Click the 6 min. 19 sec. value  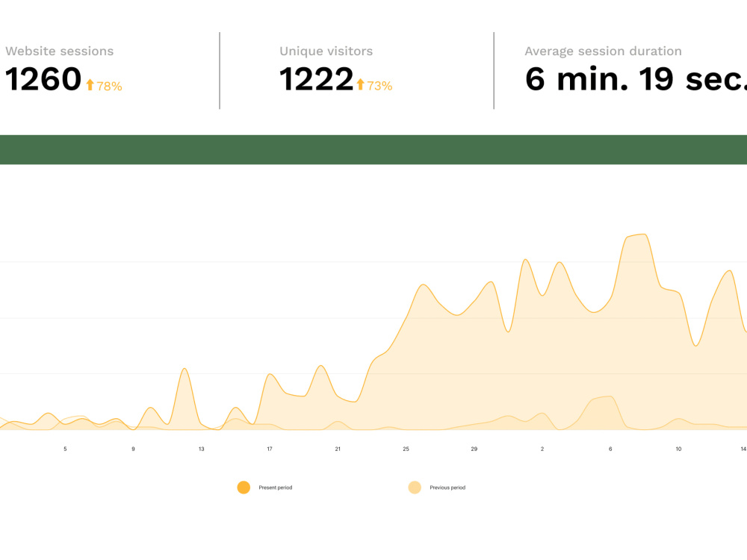(636, 79)
